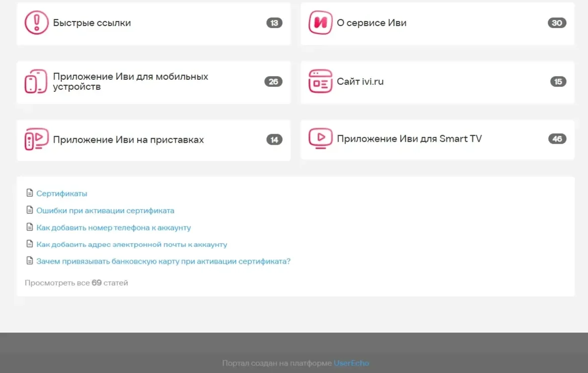This screenshot has height=373, width=588.
Task: Select Приложение Иви для Smart TV
Action: click(x=409, y=139)
